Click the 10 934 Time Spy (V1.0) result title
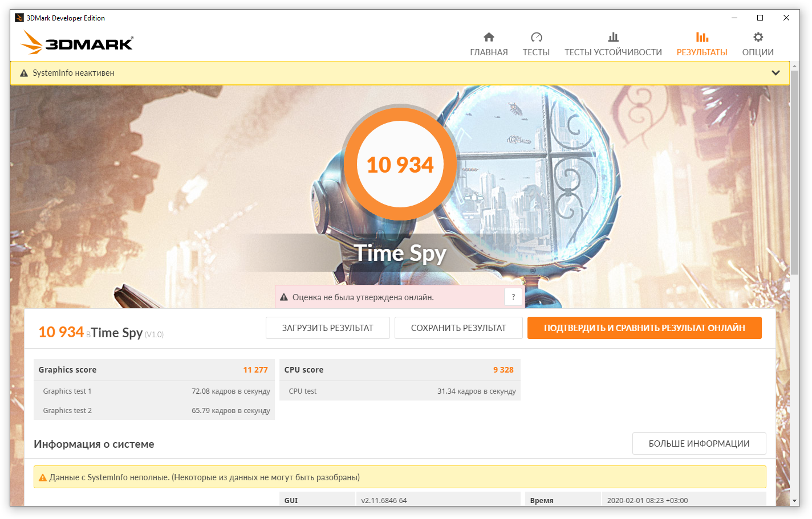The height and width of the screenshot is (519, 812). pyautogui.click(x=101, y=333)
